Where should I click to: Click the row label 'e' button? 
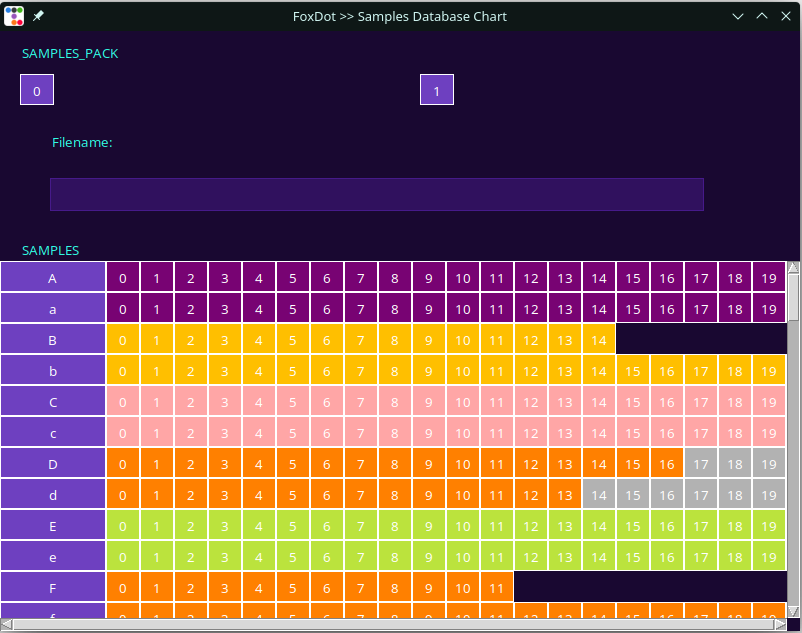point(53,557)
